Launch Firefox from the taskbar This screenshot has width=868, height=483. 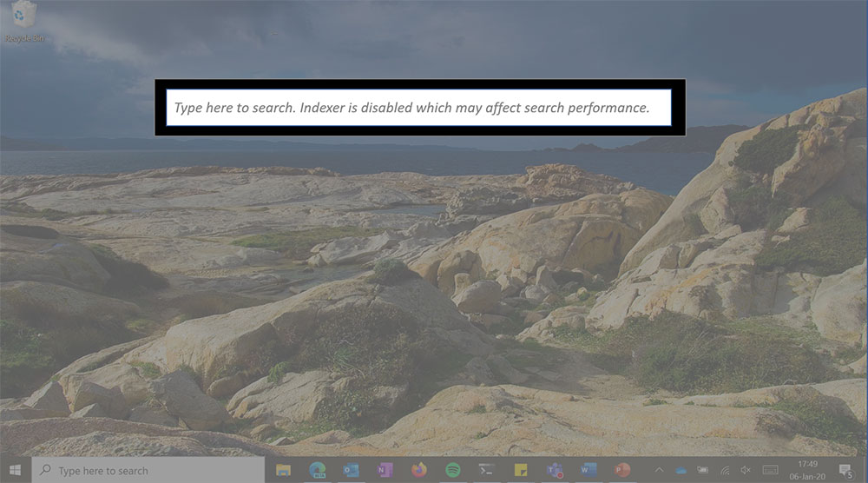(419, 470)
